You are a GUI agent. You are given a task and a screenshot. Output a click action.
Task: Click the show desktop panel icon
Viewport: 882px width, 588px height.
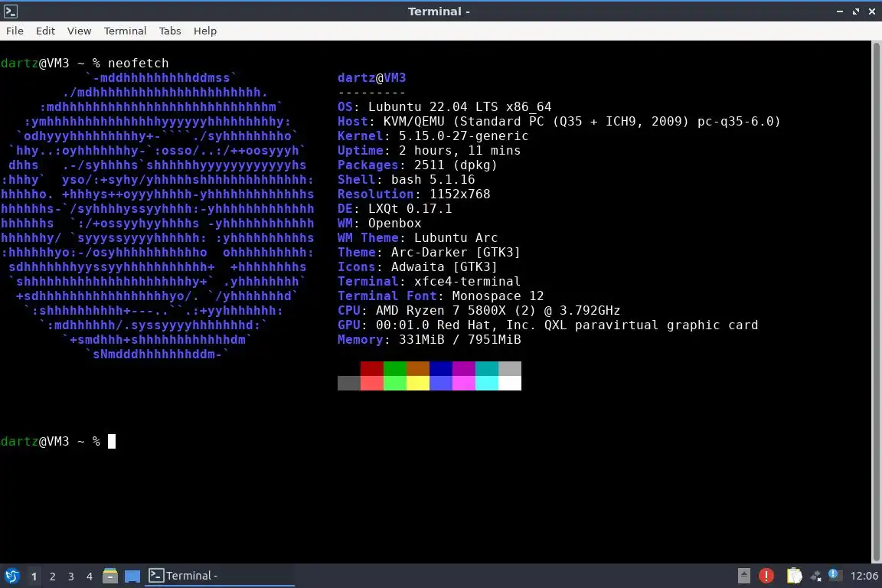(x=132, y=576)
